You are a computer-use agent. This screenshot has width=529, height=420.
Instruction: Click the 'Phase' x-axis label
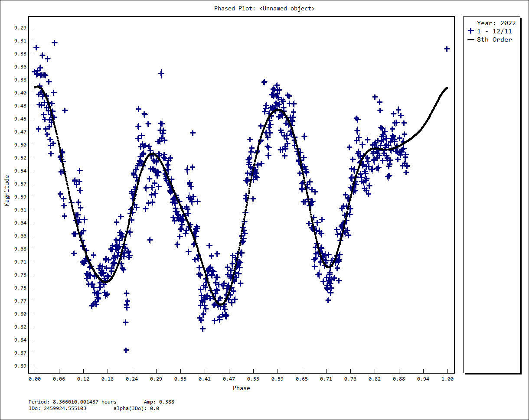click(x=241, y=388)
